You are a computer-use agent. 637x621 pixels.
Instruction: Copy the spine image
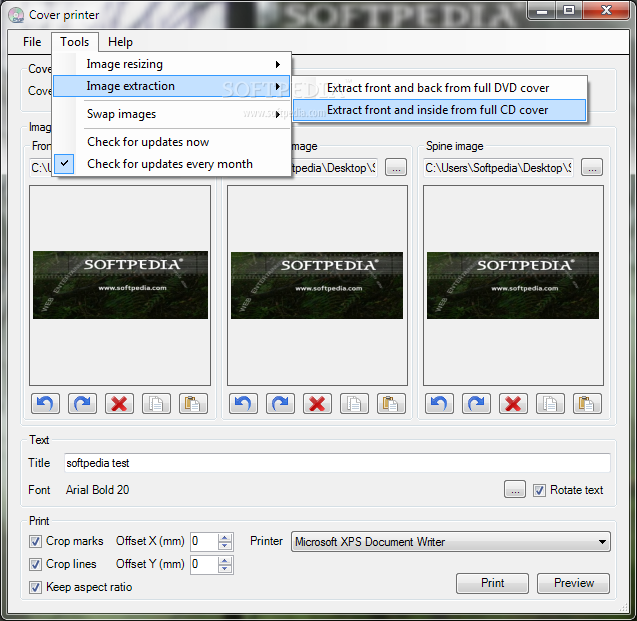tap(550, 403)
